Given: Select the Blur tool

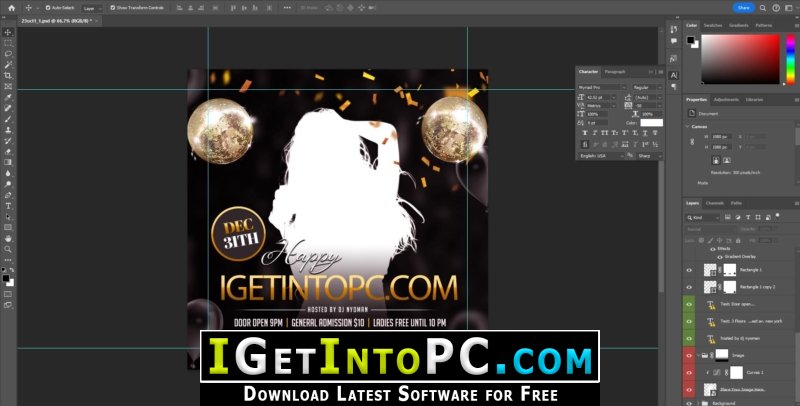Looking at the screenshot, I should (8, 173).
